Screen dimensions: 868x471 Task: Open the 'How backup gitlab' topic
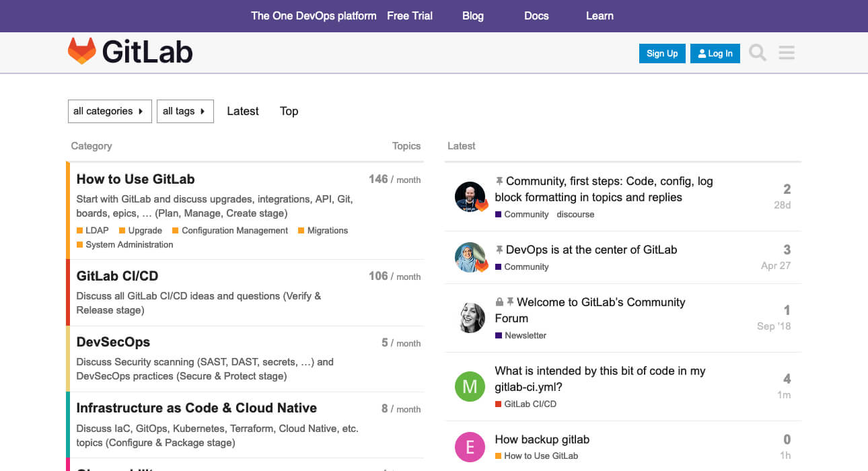(542, 439)
